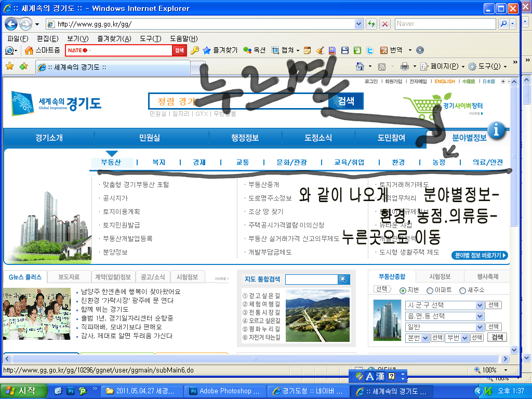Click the blue 검색 site search button
532x399 pixels.
coord(345,101)
